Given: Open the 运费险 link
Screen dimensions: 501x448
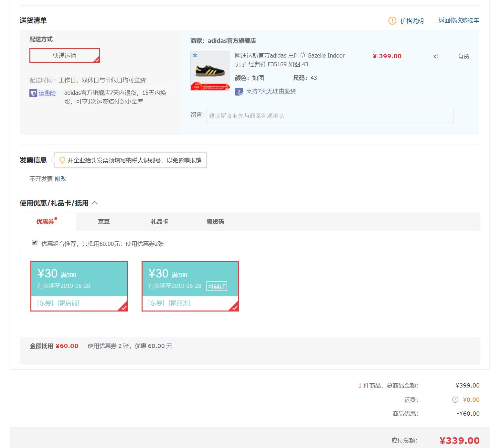Looking at the screenshot, I should [x=47, y=93].
